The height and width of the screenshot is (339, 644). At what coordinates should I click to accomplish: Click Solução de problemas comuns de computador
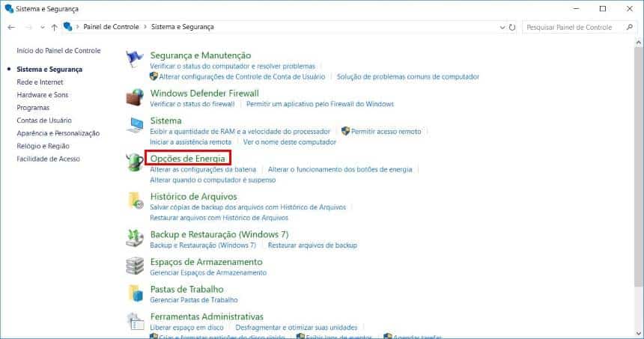[408, 77]
